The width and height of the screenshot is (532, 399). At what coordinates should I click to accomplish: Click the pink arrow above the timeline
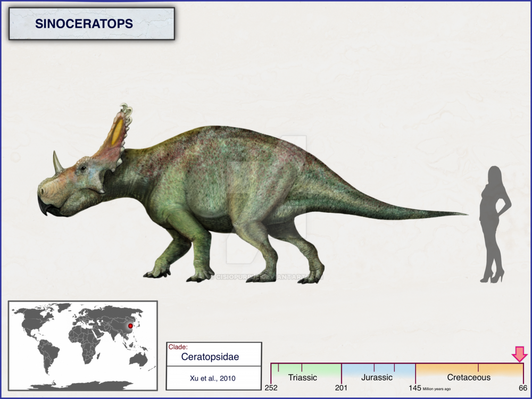pos(519,354)
